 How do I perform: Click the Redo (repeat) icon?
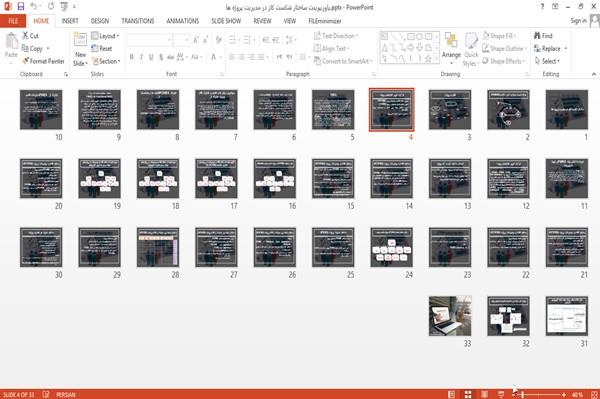click(x=51, y=6)
